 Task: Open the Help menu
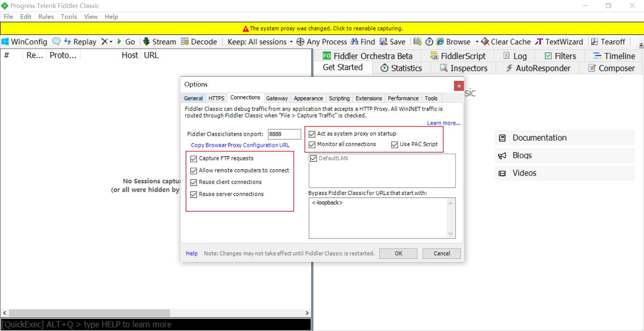coord(111,16)
